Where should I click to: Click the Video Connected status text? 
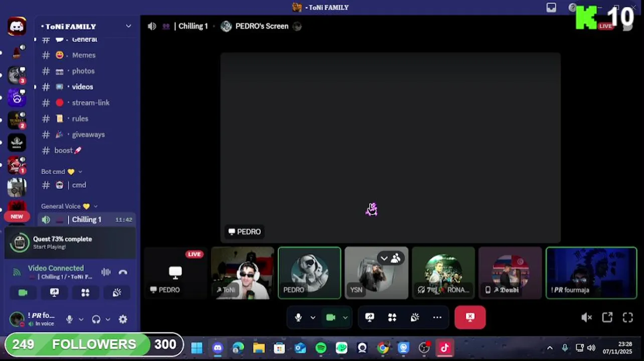click(56, 268)
